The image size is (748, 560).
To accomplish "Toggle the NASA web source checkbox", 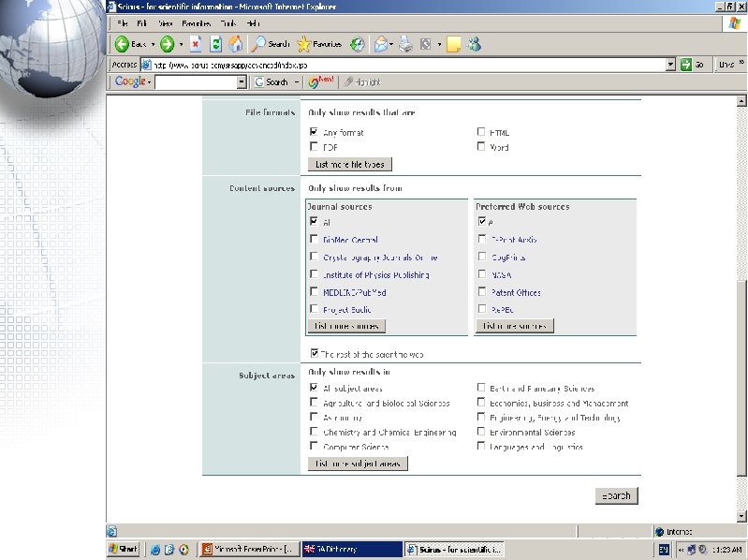I will tap(482, 273).
